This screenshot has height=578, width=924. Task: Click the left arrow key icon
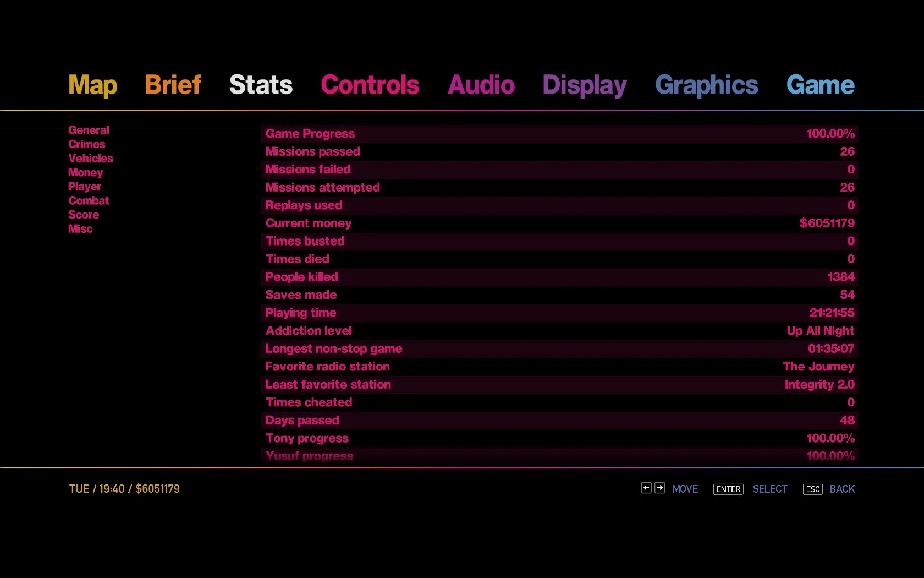tap(646, 488)
